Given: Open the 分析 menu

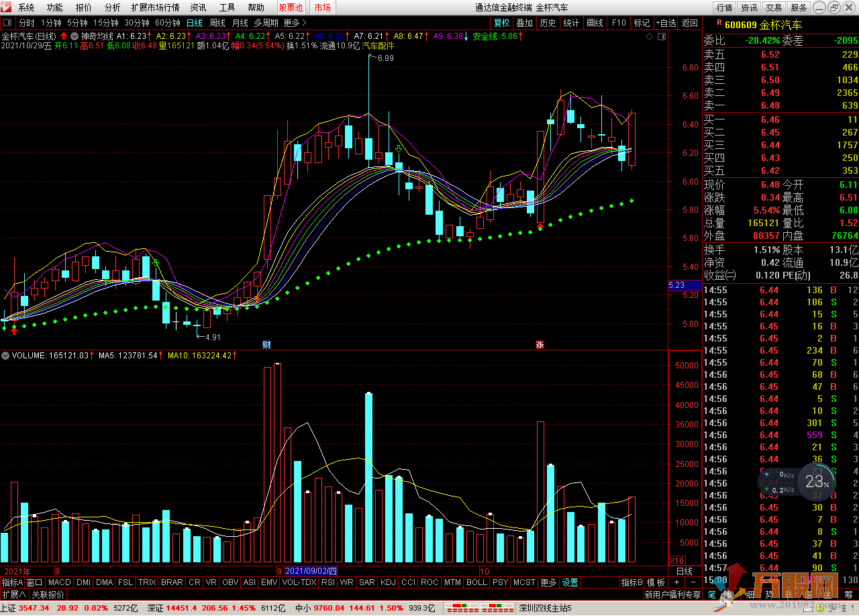Looking at the screenshot, I should pyautogui.click(x=113, y=7).
